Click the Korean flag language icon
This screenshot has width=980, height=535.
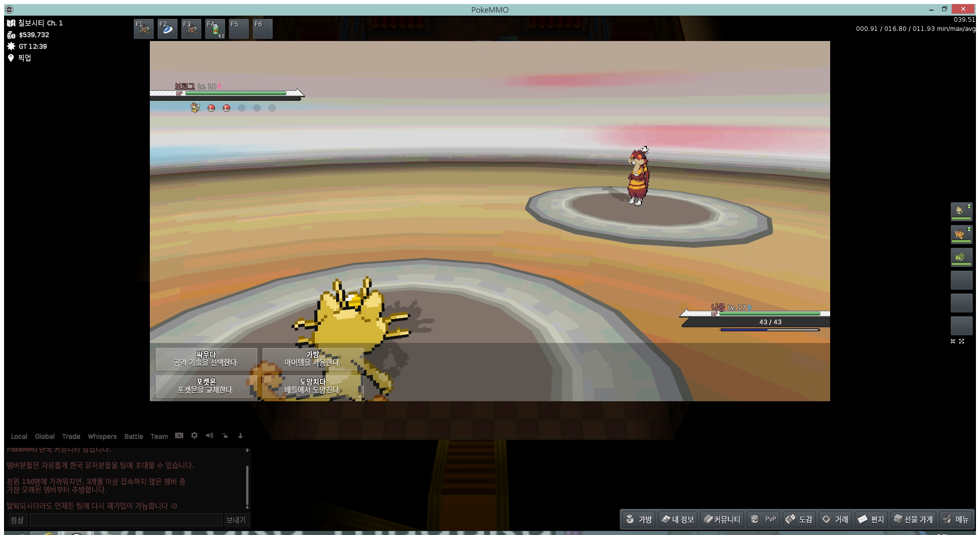(x=179, y=436)
